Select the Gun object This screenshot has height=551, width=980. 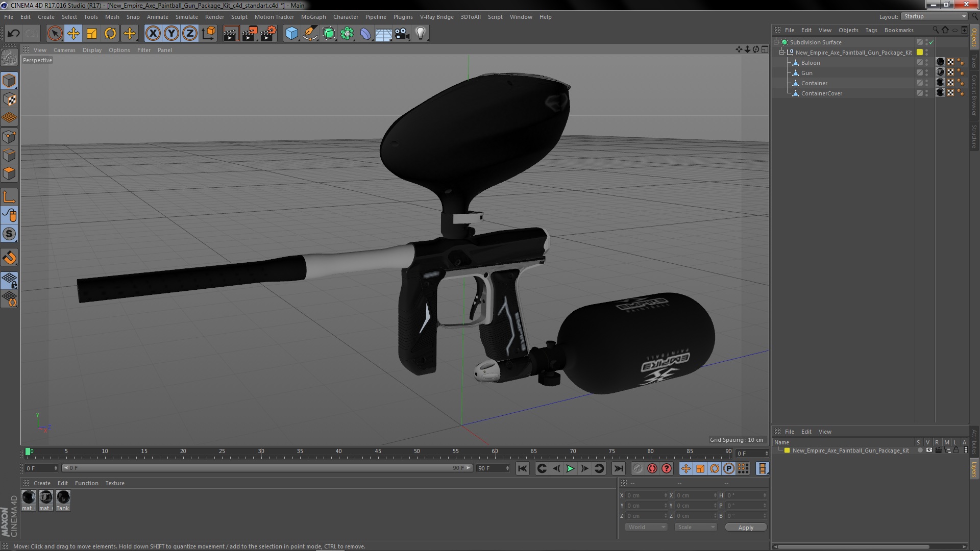click(806, 73)
